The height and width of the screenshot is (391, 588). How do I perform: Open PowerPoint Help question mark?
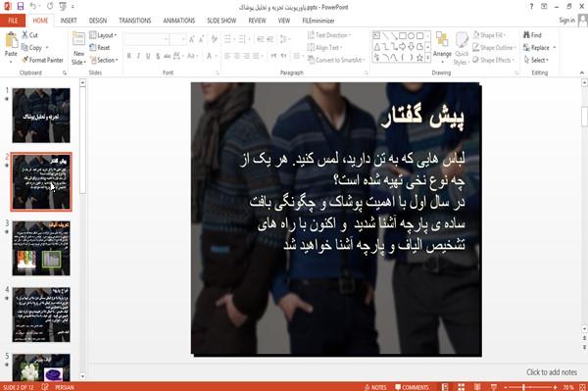click(531, 7)
